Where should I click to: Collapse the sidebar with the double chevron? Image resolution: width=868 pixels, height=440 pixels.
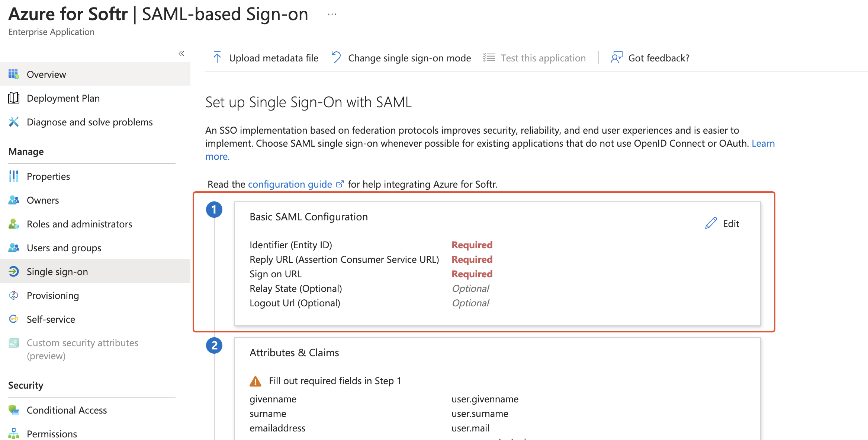click(181, 53)
